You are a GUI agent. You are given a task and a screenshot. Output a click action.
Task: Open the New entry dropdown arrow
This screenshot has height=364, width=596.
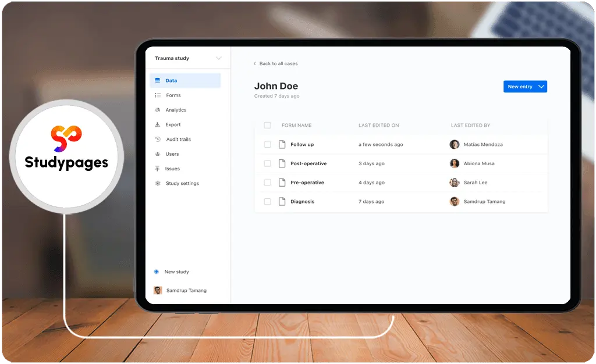(541, 87)
